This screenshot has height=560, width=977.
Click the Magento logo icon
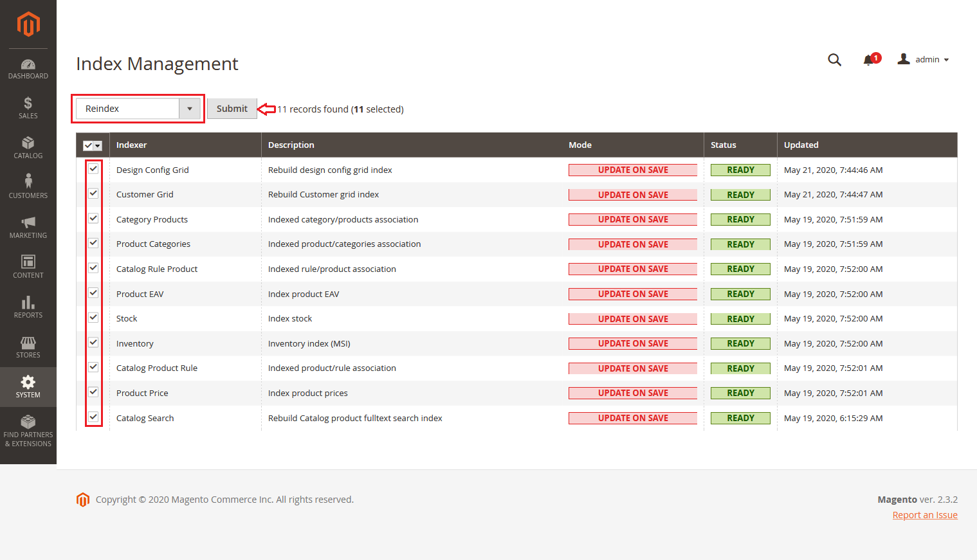point(28,24)
